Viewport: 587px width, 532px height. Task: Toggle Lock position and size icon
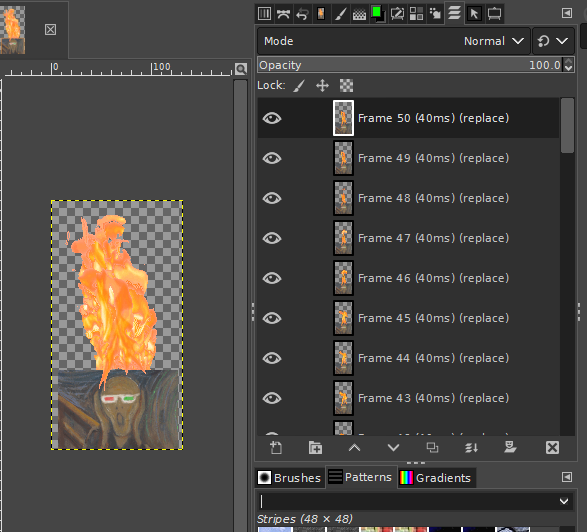pos(322,85)
